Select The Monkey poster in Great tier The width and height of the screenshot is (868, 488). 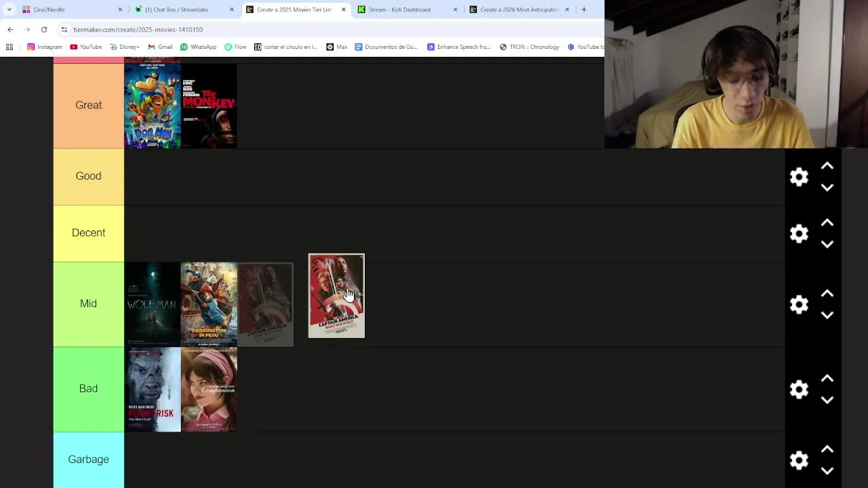point(209,106)
